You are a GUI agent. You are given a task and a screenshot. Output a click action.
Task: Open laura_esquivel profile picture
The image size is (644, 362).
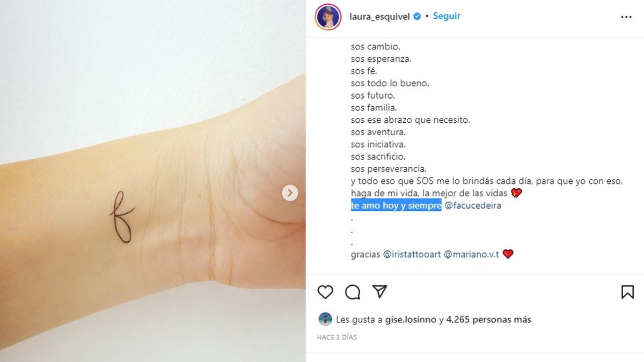pyautogui.click(x=328, y=17)
